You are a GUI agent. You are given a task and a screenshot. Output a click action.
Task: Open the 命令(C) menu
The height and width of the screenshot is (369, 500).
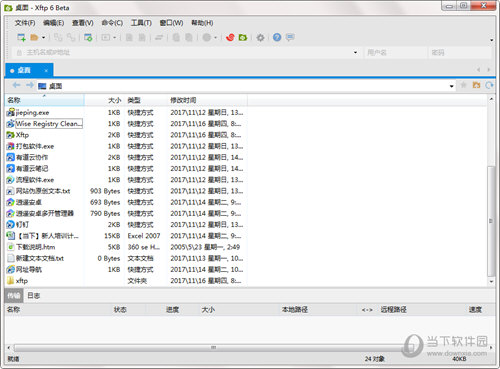[112, 23]
